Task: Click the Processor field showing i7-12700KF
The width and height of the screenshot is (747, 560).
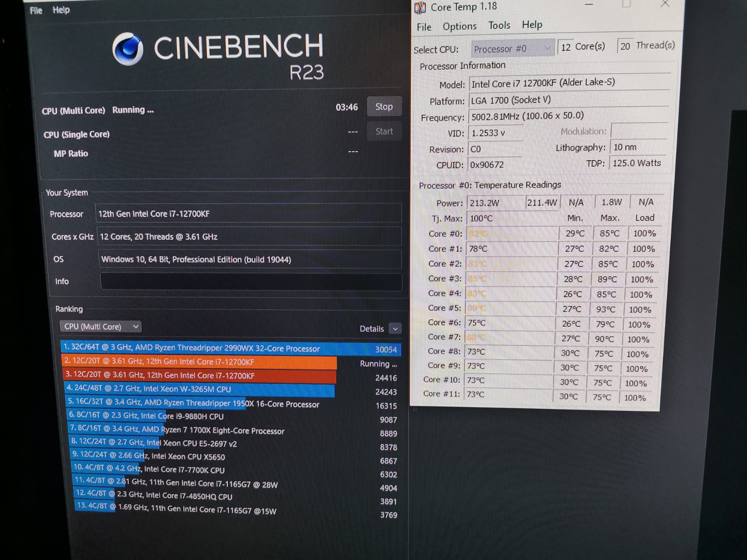Action: click(x=248, y=213)
